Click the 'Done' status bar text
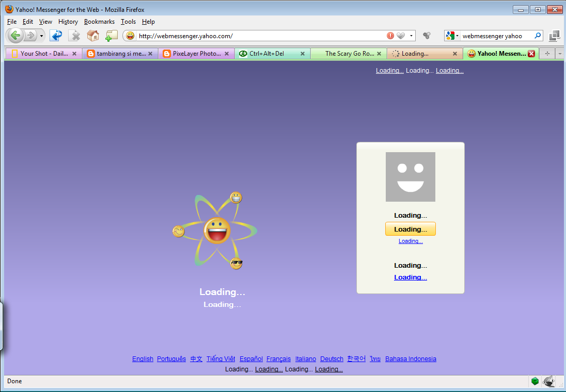 14,381
